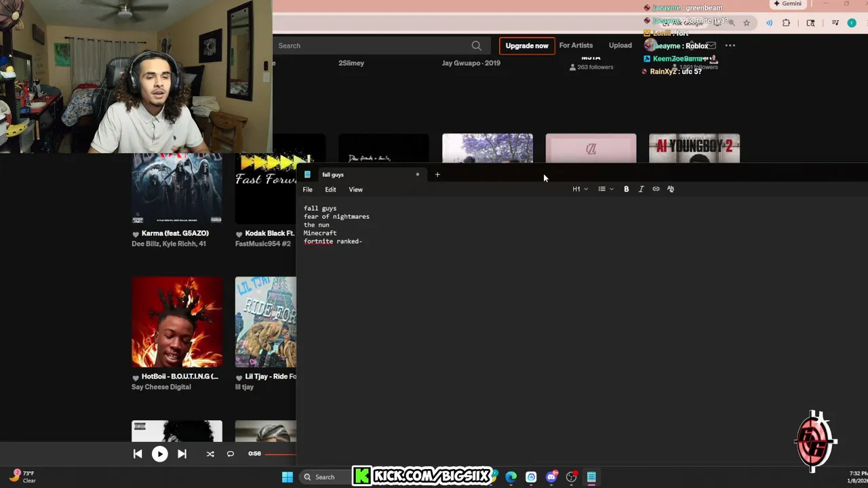This screenshot has height=488, width=868.
Task: Open Notepad File menu
Action: pyautogui.click(x=307, y=190)
